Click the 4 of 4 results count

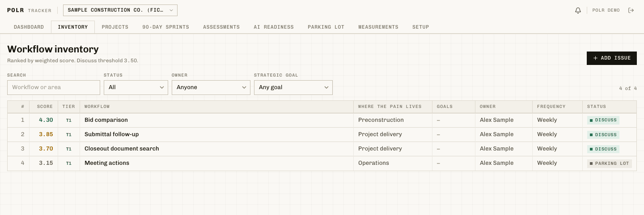coord(628,89)
